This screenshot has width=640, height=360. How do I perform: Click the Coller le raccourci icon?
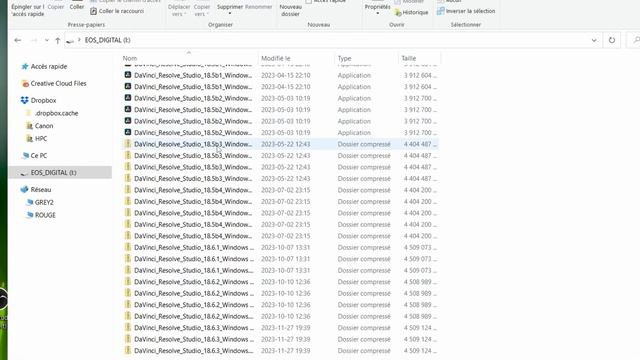pyautogui.click(x=93, y=11)
